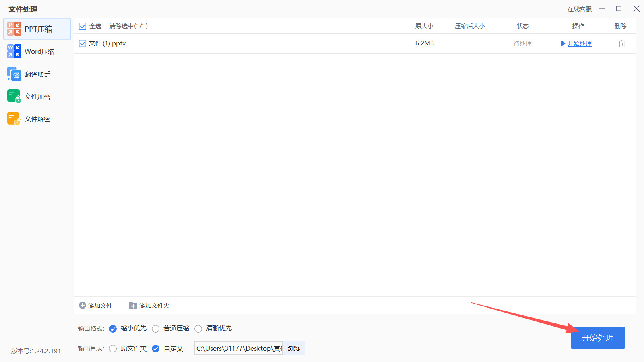Choose 原文件夹 as the output directory
Viewport: 644px width, 362px height.
pyautogui.click(x=113, y=348)
